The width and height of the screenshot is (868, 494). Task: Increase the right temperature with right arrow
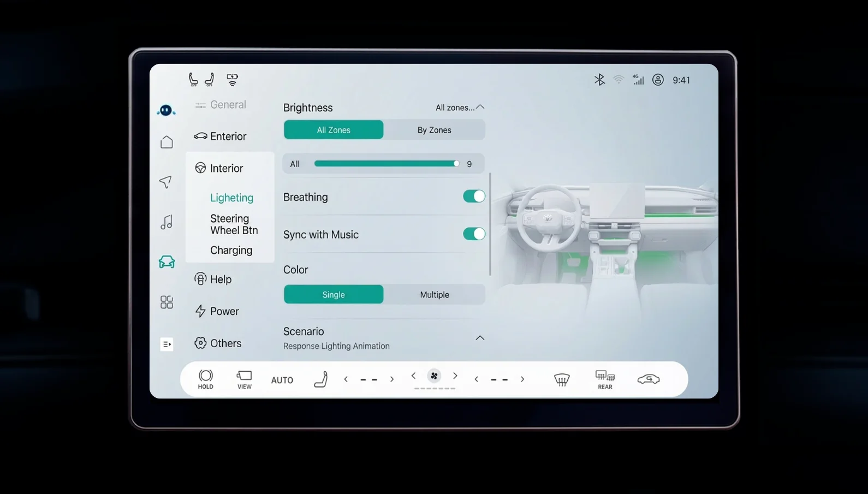[x=522, y=379]
